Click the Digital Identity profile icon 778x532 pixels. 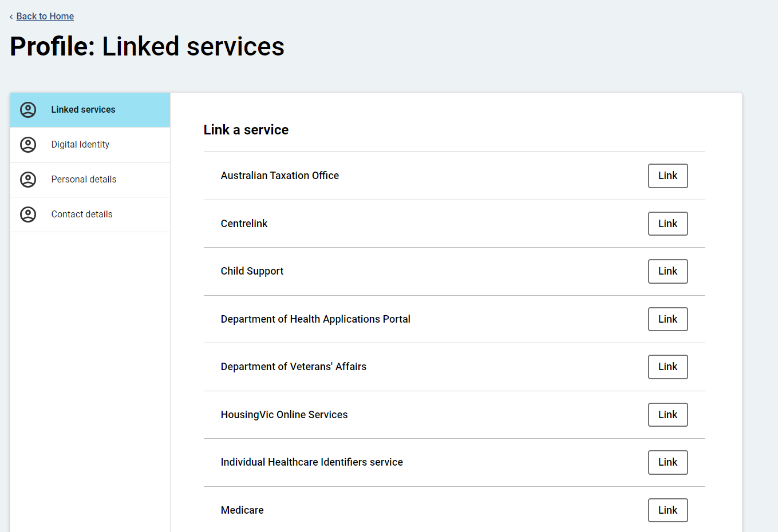[28, 145]
